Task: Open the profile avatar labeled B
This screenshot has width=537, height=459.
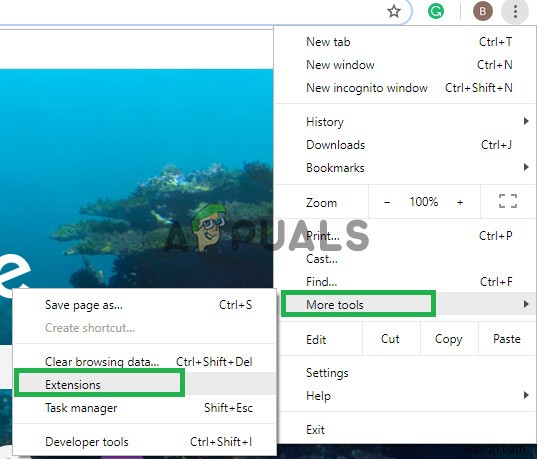Action: [x=483, y=11]
